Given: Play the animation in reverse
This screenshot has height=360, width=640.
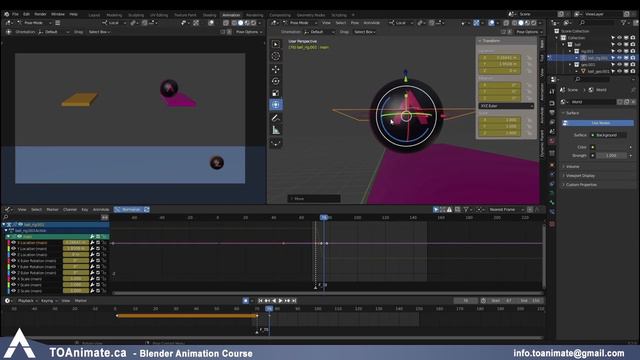Looking at the screenshot, I should coord(274,301).
